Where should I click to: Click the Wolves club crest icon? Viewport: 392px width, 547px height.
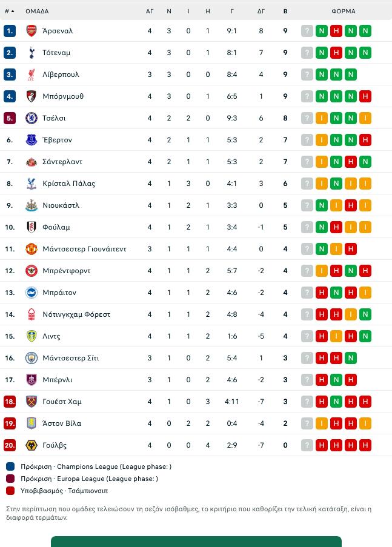click(32, 445)
